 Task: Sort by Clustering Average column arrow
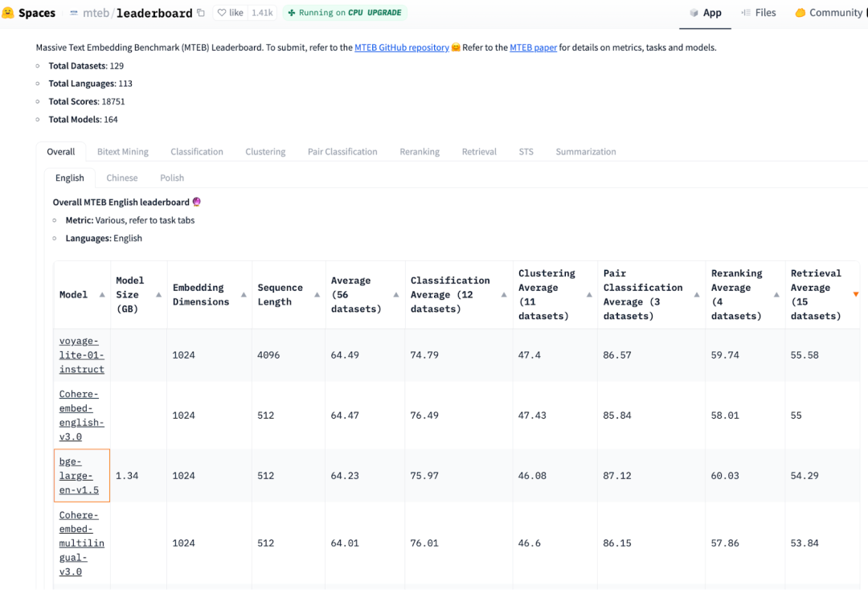point(589,295)
